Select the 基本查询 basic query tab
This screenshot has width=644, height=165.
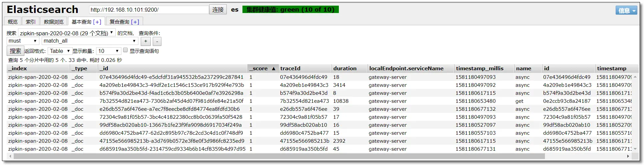pos(81,22)
